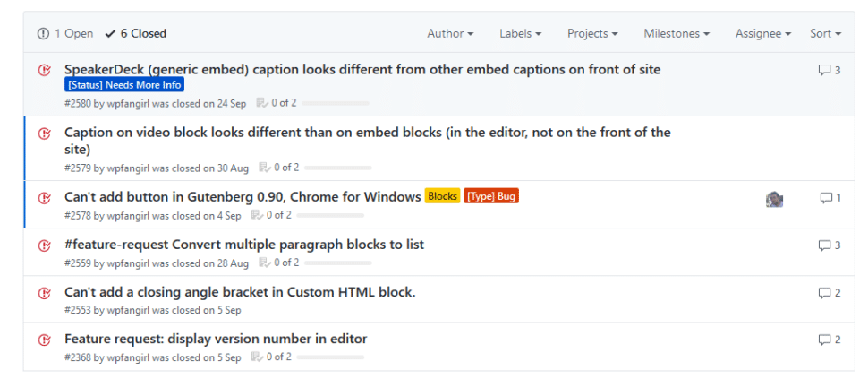Expand the Milestones dropdown

pyautogui.click(x=677, y=34)
